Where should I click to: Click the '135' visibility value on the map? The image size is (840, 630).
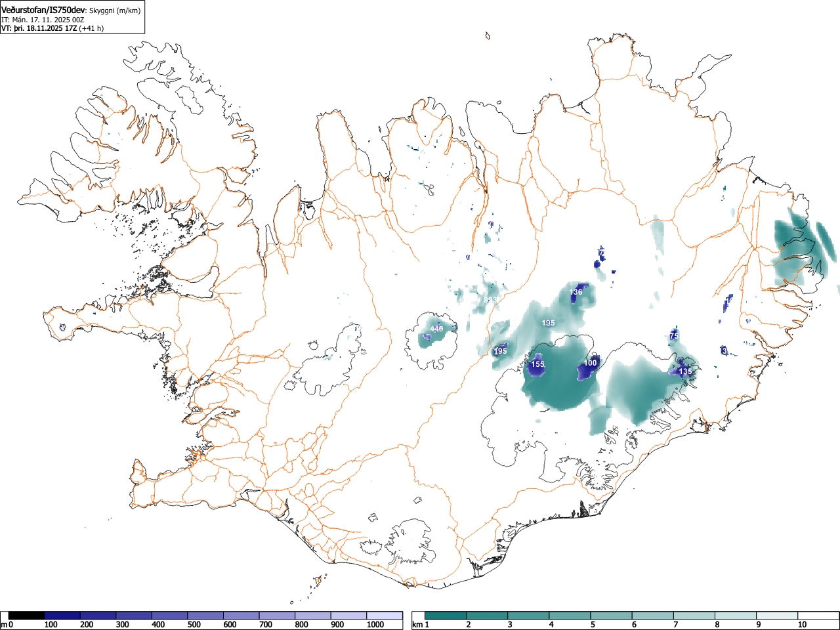685,371
